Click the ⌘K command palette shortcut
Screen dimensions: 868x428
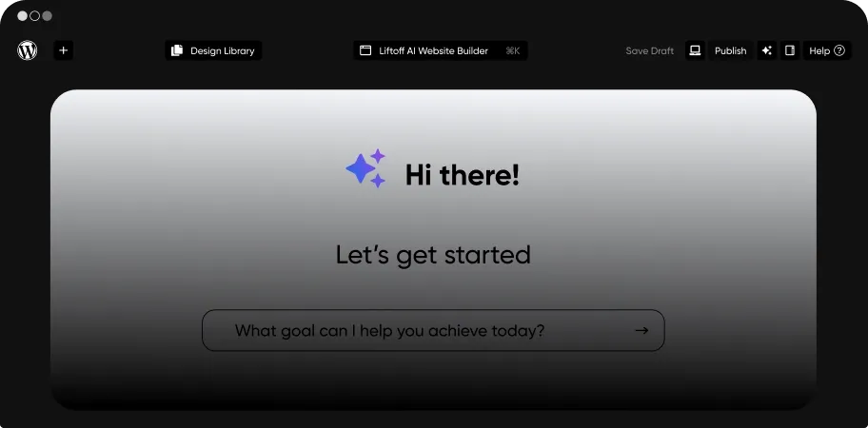(512, 50)
